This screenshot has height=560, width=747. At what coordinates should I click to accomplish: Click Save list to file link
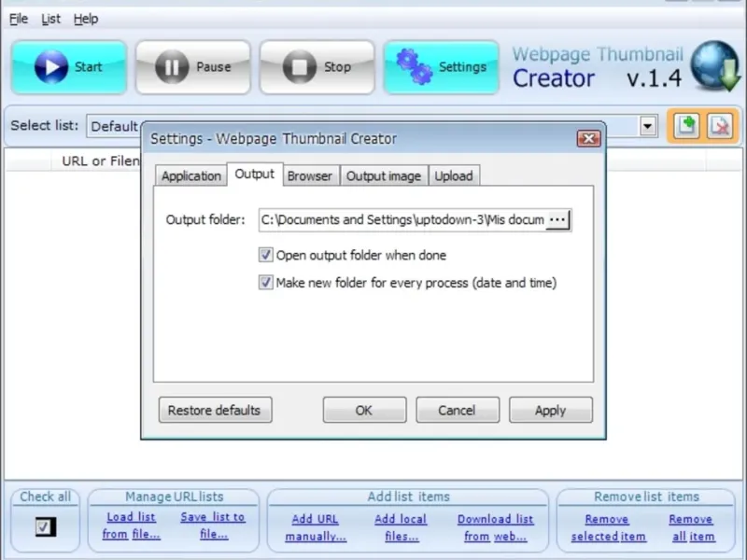point(213,525)
